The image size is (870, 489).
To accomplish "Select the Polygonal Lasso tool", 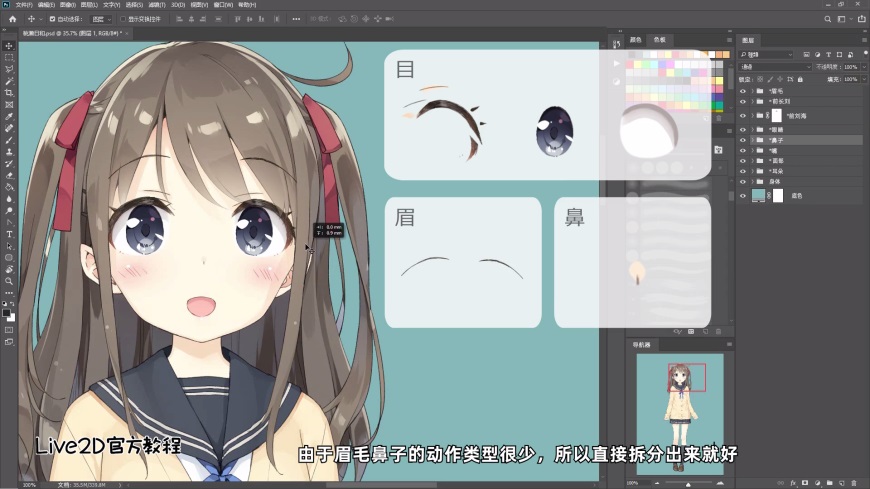I will pos(9,69).
